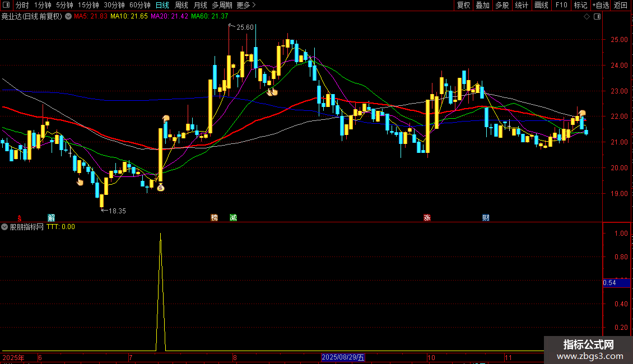
Task: Click the red $ event marker
Action: point(20,218)
